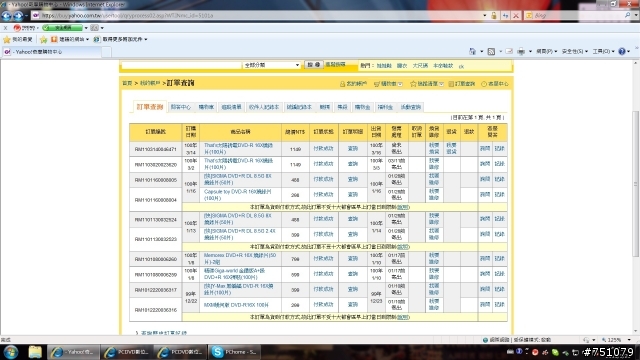The width and height of the screenshot is (640, 360).
Task: Click the address bar security lock icon
Action: (494, 16)
